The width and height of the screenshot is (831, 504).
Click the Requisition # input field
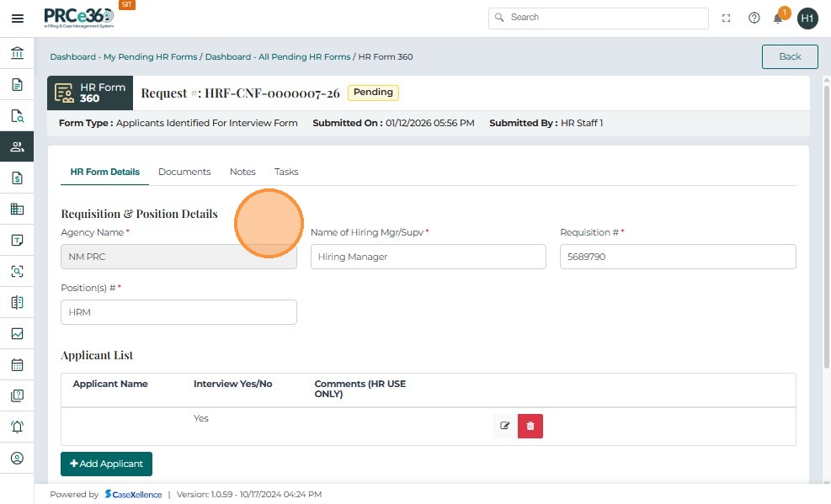click(678, 257)
